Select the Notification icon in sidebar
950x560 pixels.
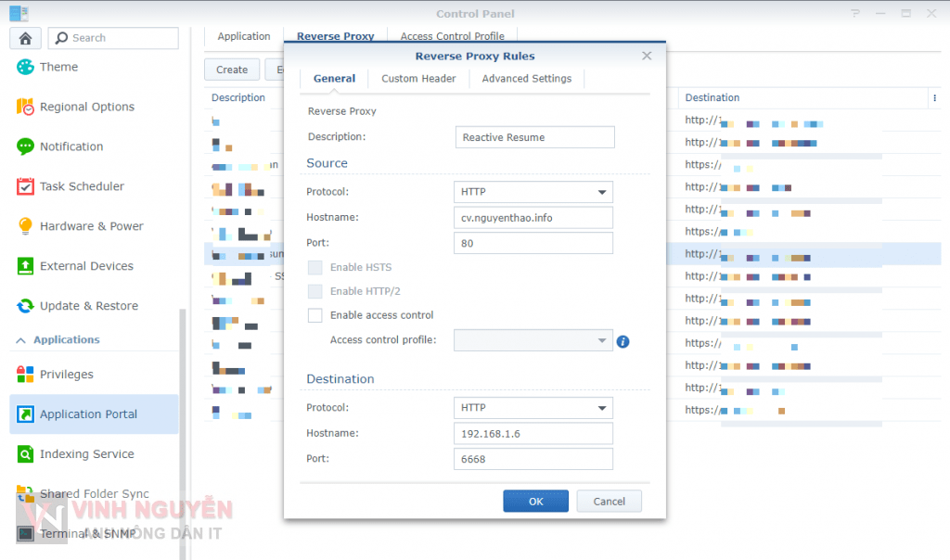[x=25, y=146]
